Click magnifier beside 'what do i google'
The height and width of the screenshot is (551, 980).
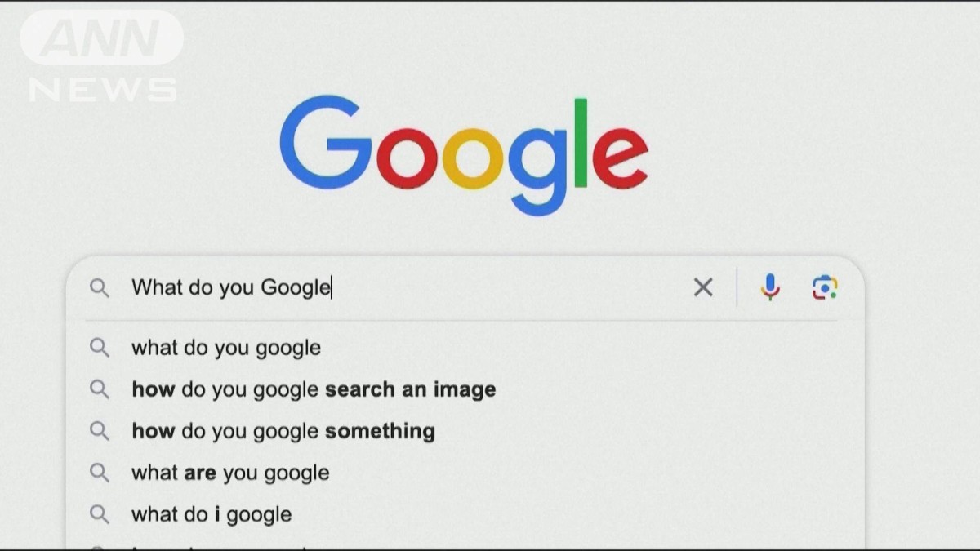point(100,514)
